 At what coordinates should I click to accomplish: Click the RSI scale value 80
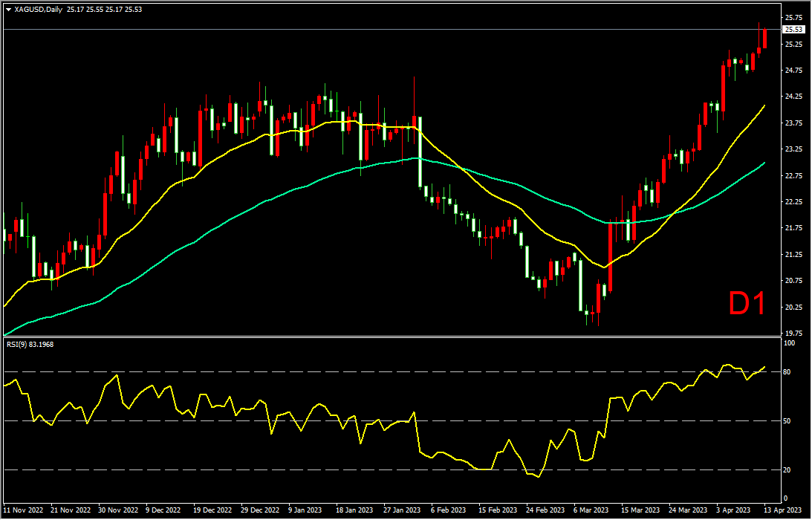point(787,371)
